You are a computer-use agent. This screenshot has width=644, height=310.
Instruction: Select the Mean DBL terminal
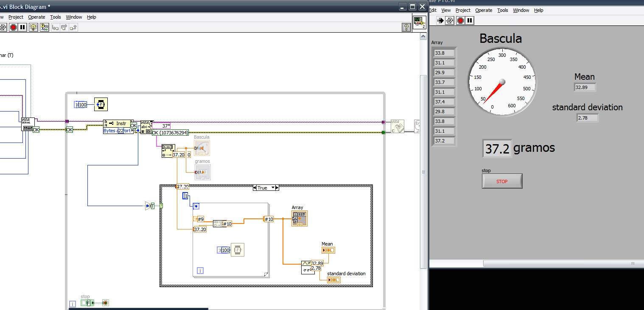pos(328,250)
